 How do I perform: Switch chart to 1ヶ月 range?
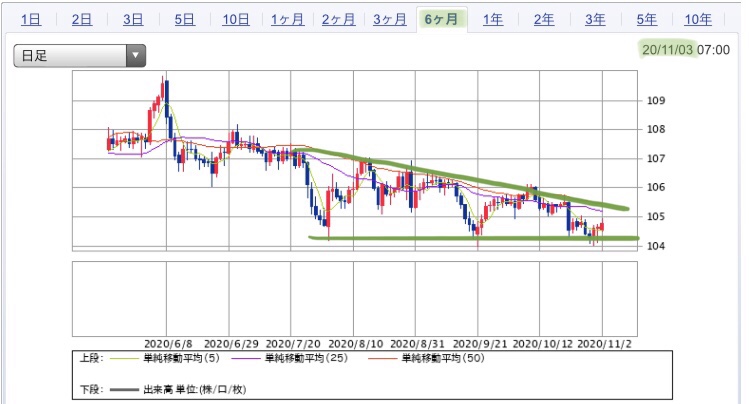click(x=287, y=20)
